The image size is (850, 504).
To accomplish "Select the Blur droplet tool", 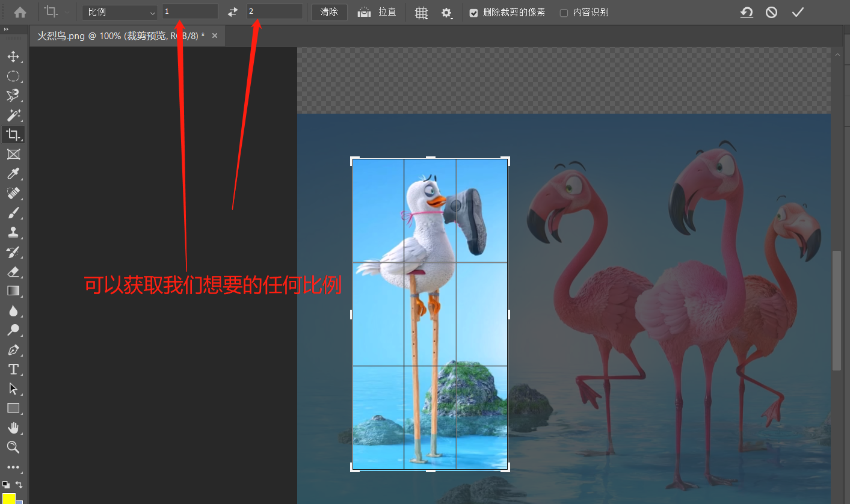I will click(13, 310).
